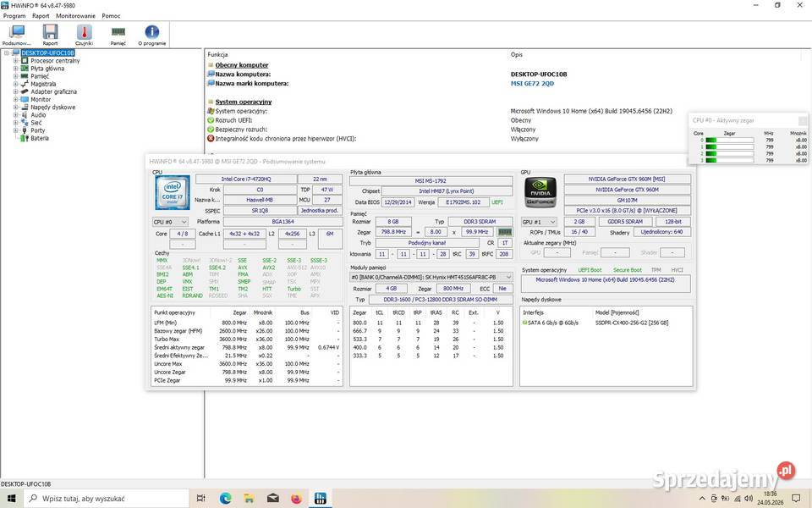
Task: Click the MSI MS-1792 motherboard field
Action: click(431, 181)
